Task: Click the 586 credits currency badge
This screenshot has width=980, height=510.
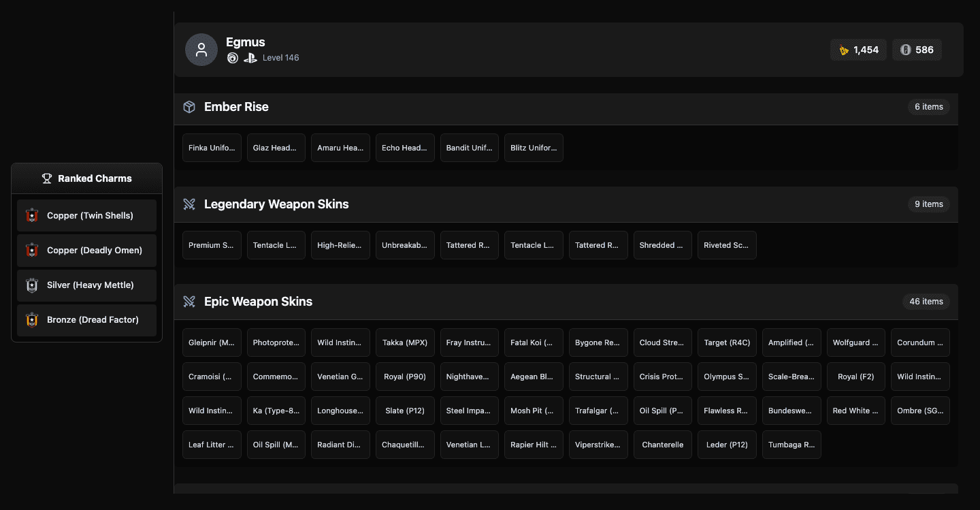Action: pyautogui.click(x=917, y=50)
